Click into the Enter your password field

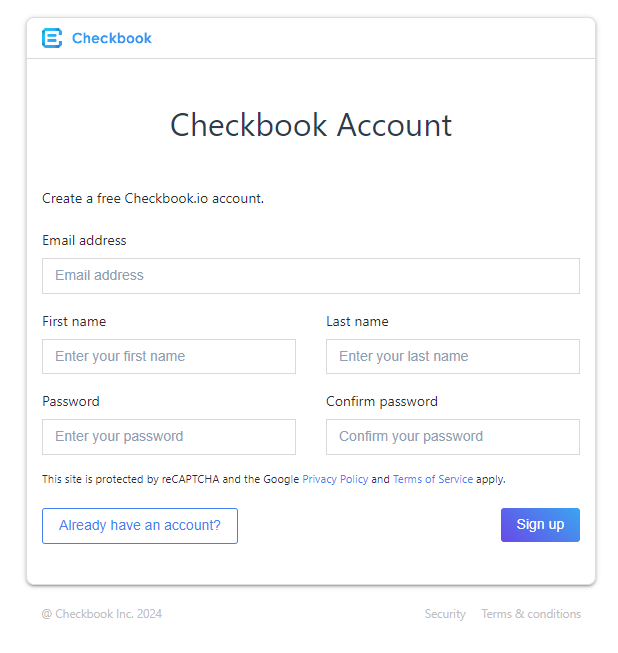pos(169,437)
